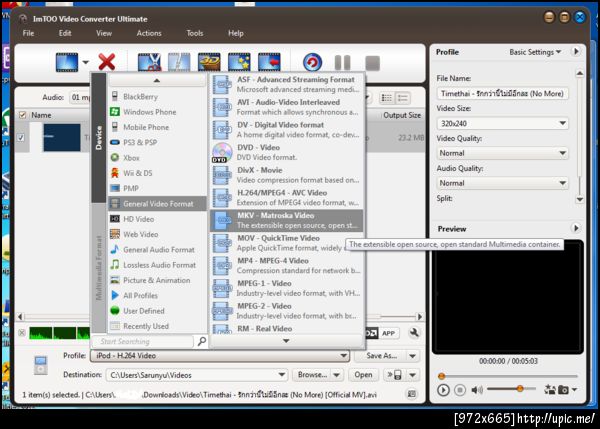Click the preview Play button

coord(443,390)
